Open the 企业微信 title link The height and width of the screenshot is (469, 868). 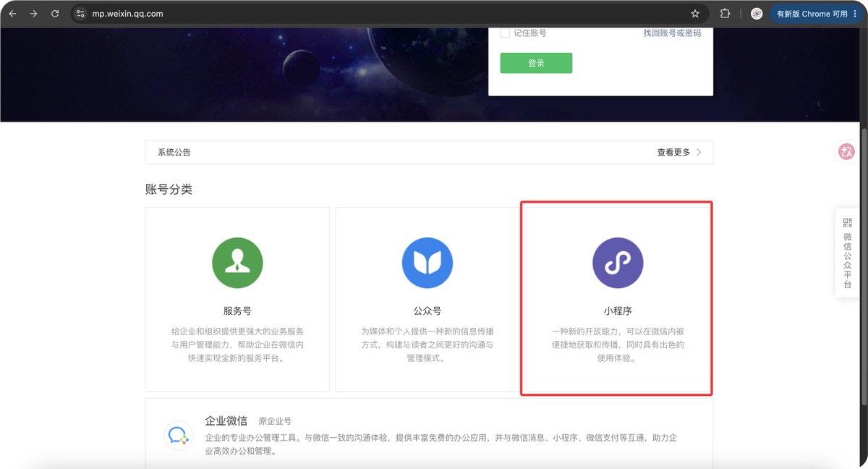coord(226,421)
